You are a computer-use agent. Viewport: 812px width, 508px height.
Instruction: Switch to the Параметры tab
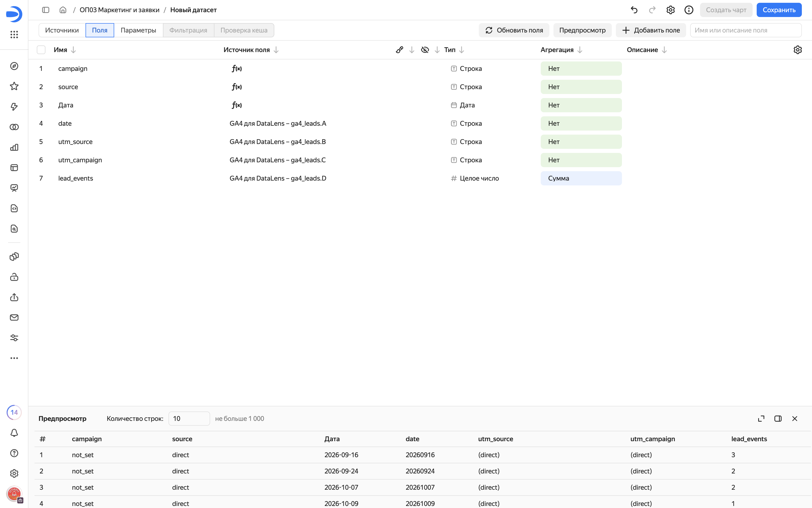(138, 30)
